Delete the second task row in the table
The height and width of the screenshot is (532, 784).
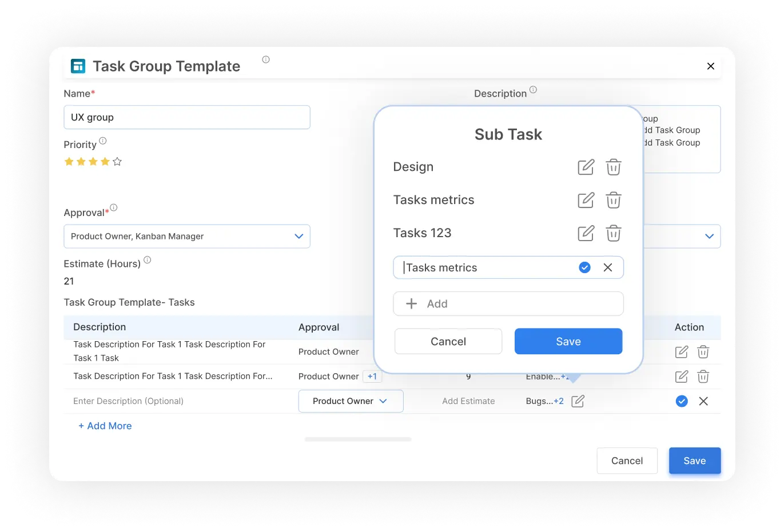coord(703,376)
